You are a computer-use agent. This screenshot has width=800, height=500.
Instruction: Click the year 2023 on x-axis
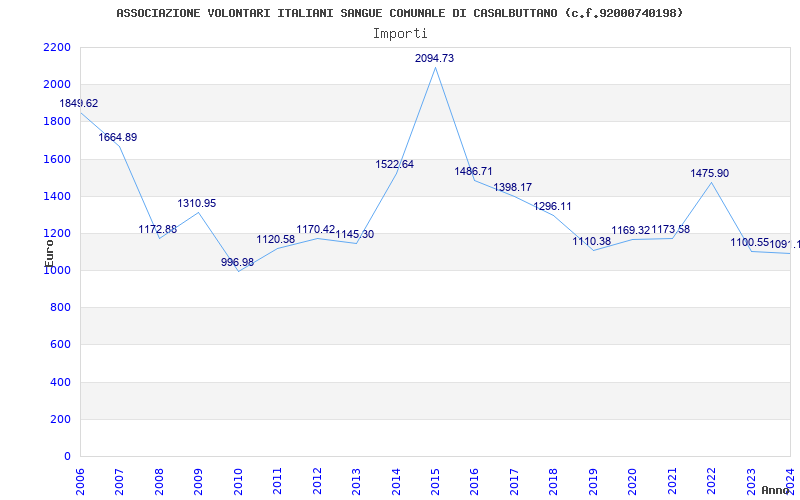[x=751, y=481]
